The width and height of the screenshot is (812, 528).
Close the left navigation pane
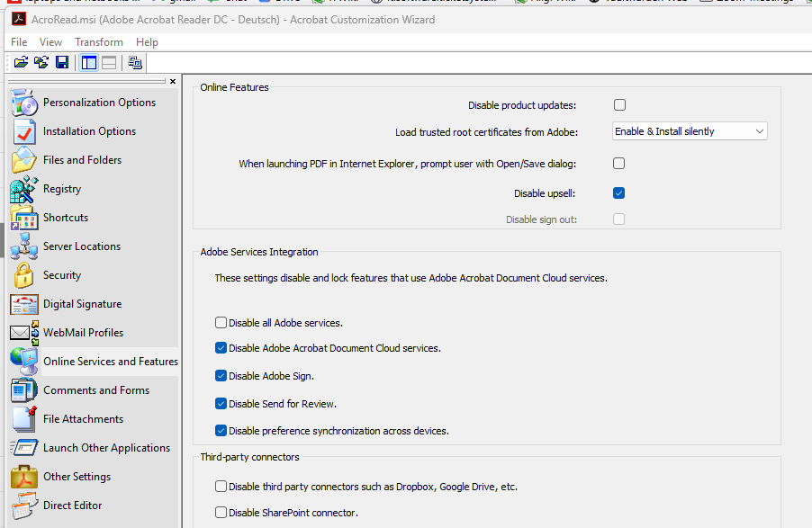(x=173, y=82)
